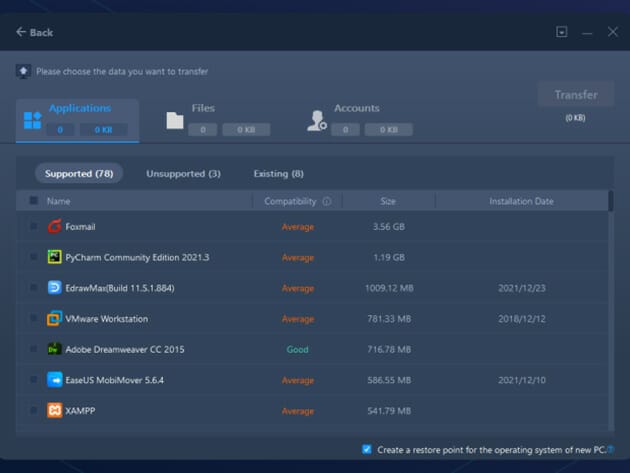Open the title bar dropdown menu
The image size is (630, 473).
[x=562, y=32]
